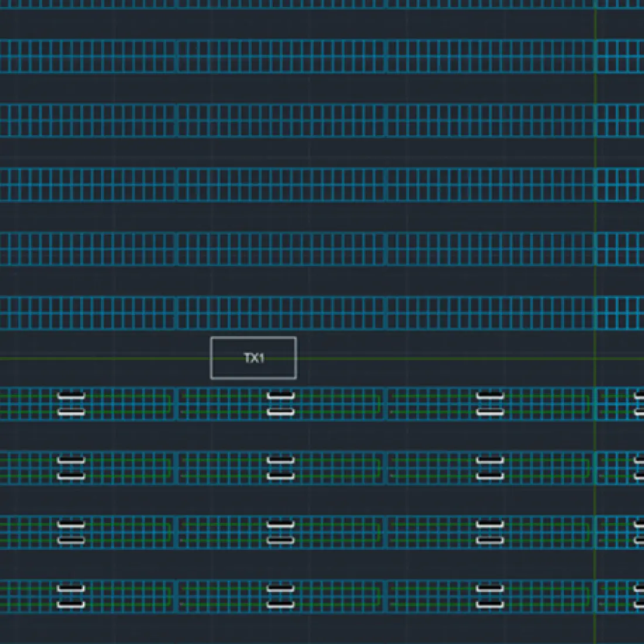Click the white connector symbol directly below TX1
Image resolution: width=644 pixels, height=644 pixels.
coord(280,404)
